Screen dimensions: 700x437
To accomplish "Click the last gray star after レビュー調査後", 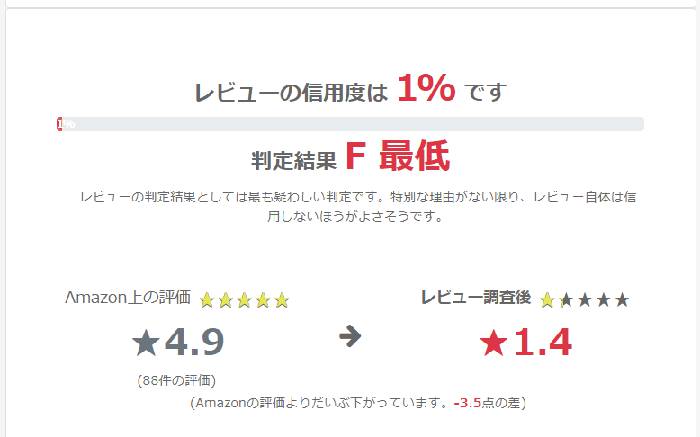I will pyautogui.click(x=622, y=300).
